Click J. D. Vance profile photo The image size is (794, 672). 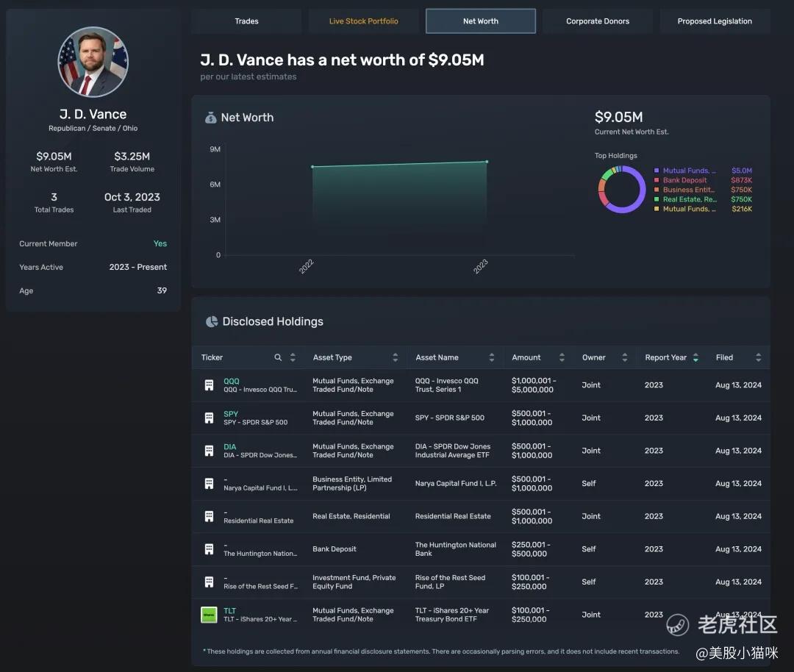coord(93,62)
